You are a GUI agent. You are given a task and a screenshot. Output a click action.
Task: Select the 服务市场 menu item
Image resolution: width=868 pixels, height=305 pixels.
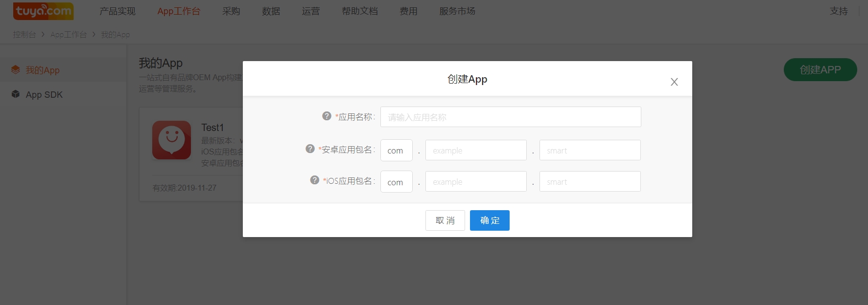457,11
